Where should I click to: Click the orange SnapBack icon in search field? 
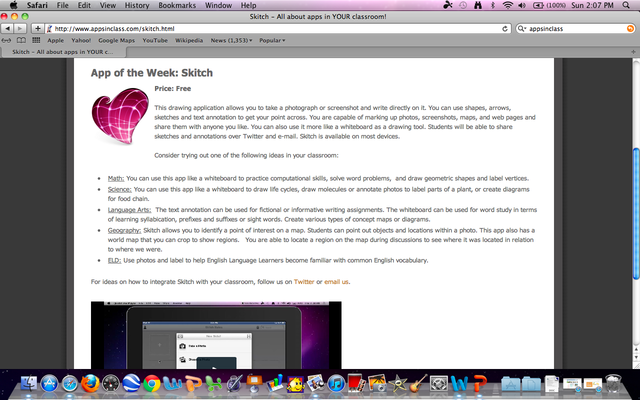pos(630,29)
